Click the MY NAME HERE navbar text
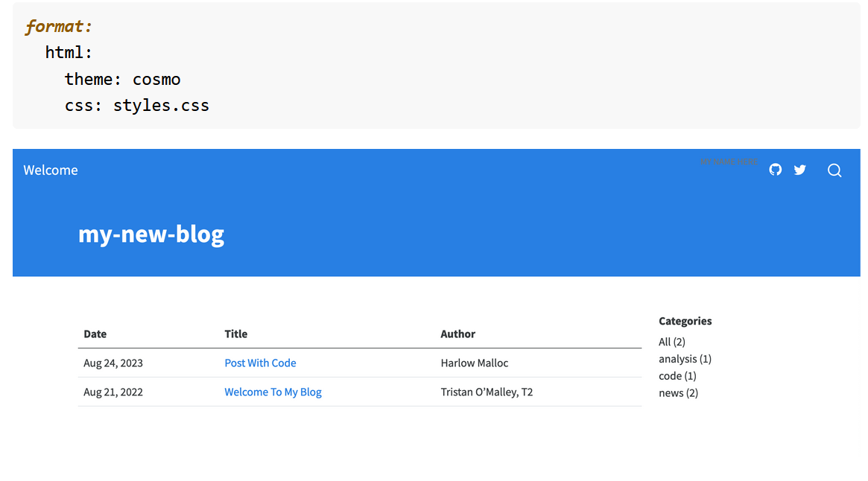 [x=729, y=162]
